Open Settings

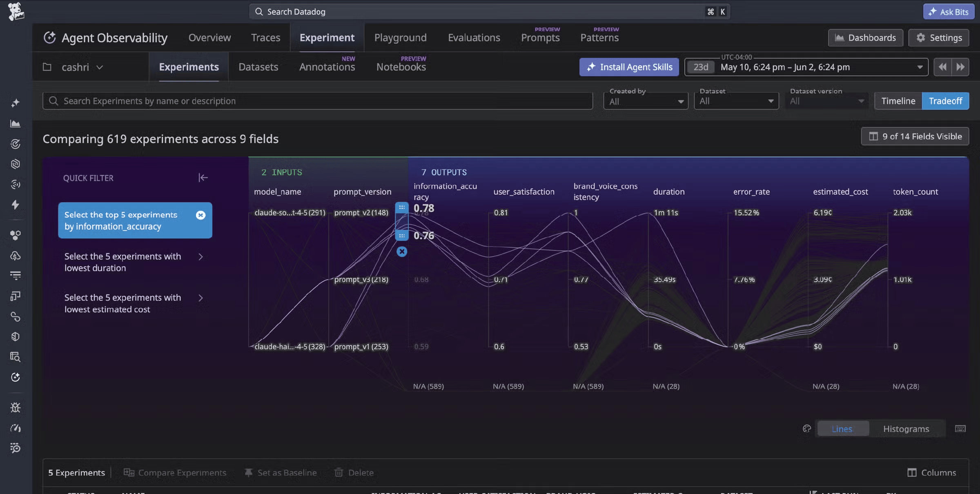tap(938, 38)
